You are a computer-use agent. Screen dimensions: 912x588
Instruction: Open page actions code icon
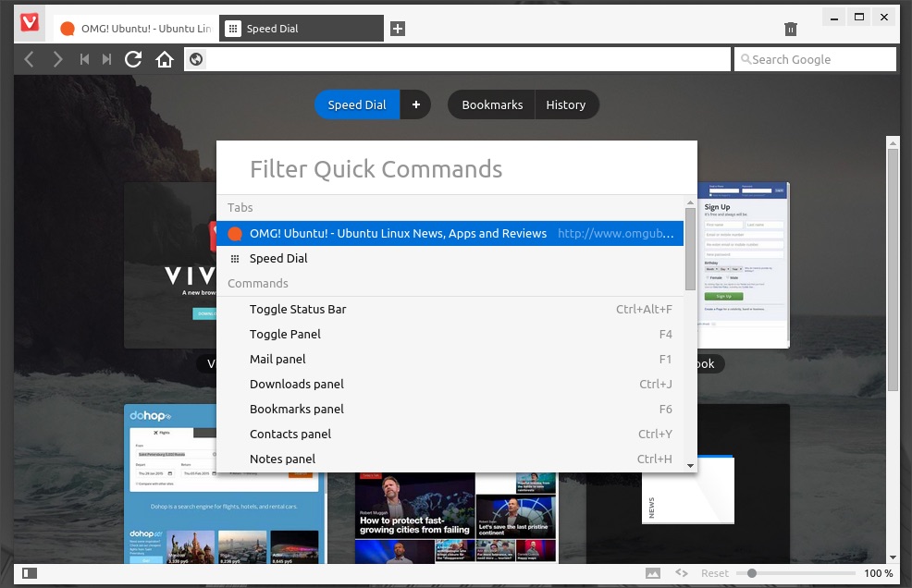click(x=682, y=573)
